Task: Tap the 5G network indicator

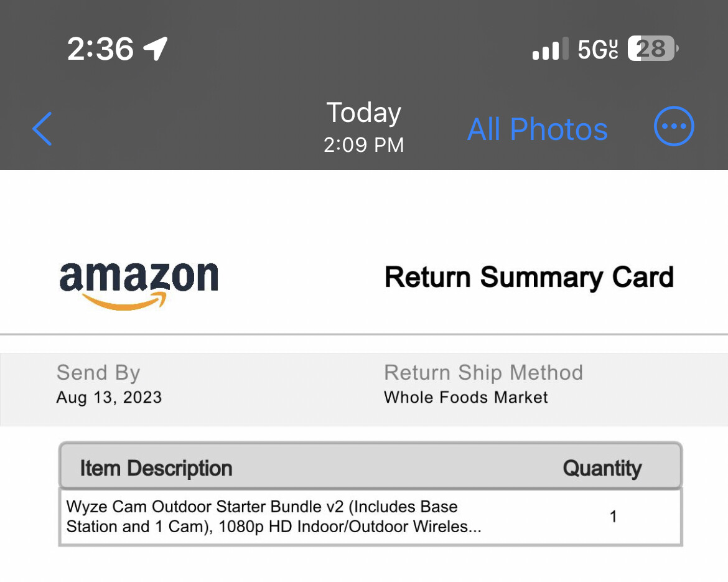Action: pos(598,49)
